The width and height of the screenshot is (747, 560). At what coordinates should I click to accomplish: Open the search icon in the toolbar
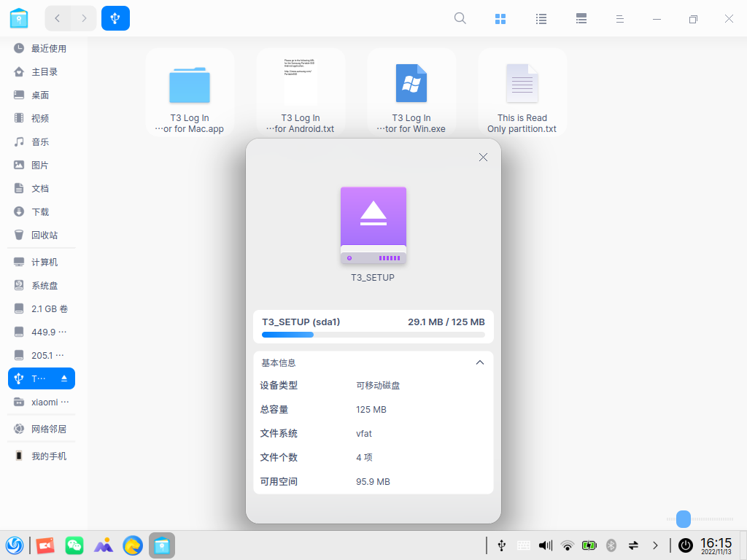click(460, 18)
